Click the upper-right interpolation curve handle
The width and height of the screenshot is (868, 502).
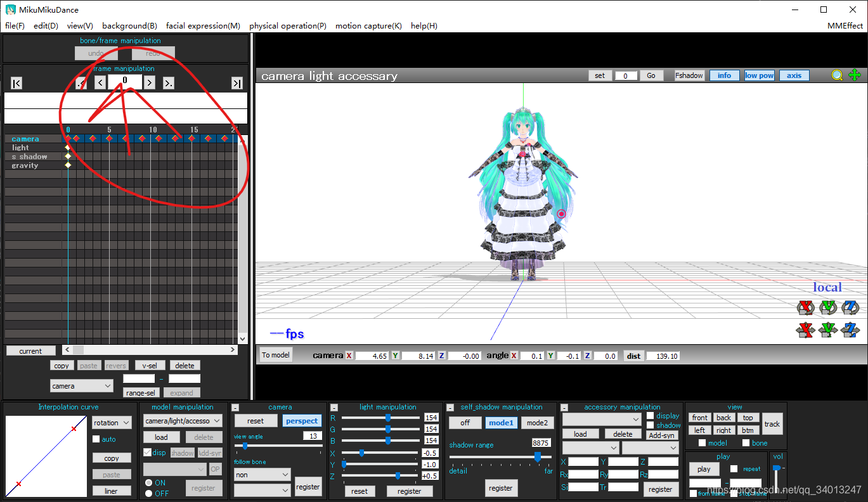coord(74,429)
